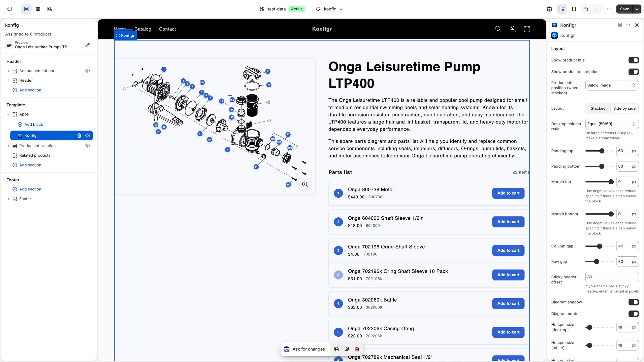Viewport: 644px width, 362px height.
Task: Add Onga 800738 Motor to cart
Action: pos(508,193)
